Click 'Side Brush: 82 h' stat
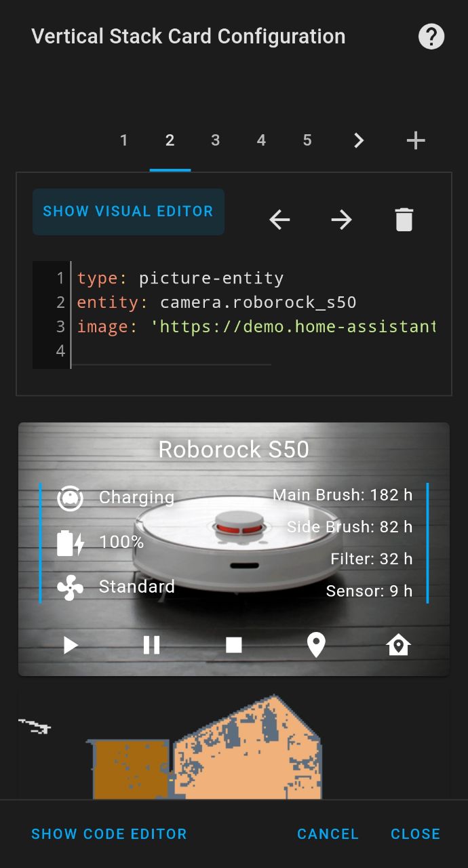This screenshot has height=868, width=468. [349, 527]
